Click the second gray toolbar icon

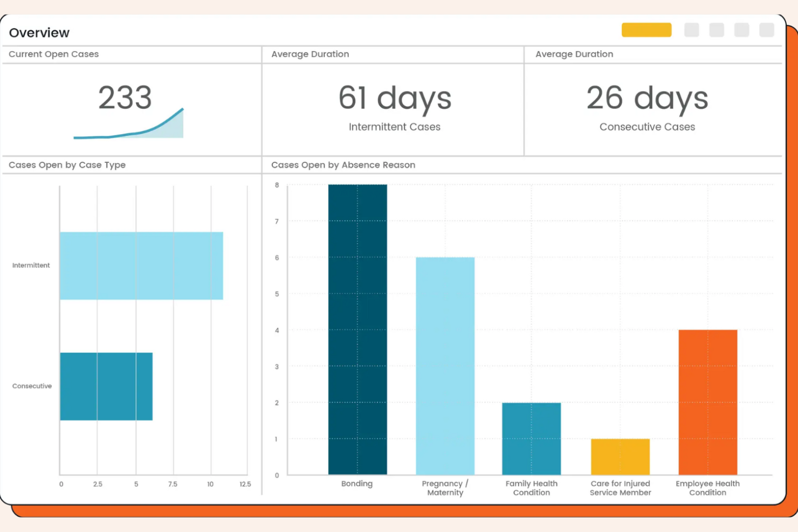[717, 30]
